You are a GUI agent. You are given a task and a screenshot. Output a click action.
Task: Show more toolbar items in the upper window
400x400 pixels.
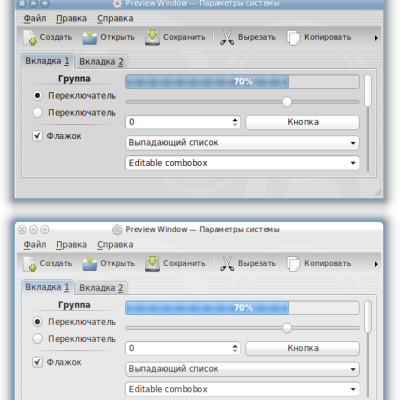point(376,38)
